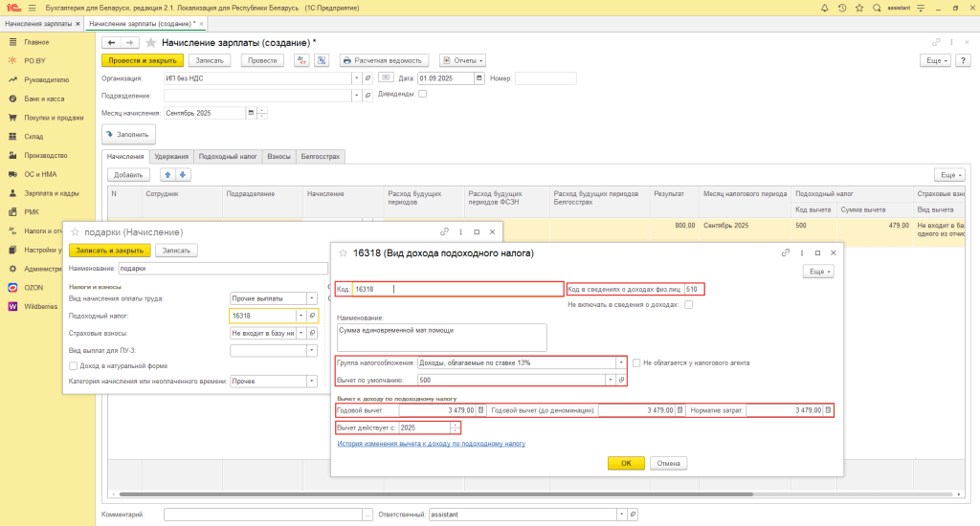Click Записать и закрыть in подарки window
Image resolution: width=980 pixels, height=526 pixels.
point(109,251)
